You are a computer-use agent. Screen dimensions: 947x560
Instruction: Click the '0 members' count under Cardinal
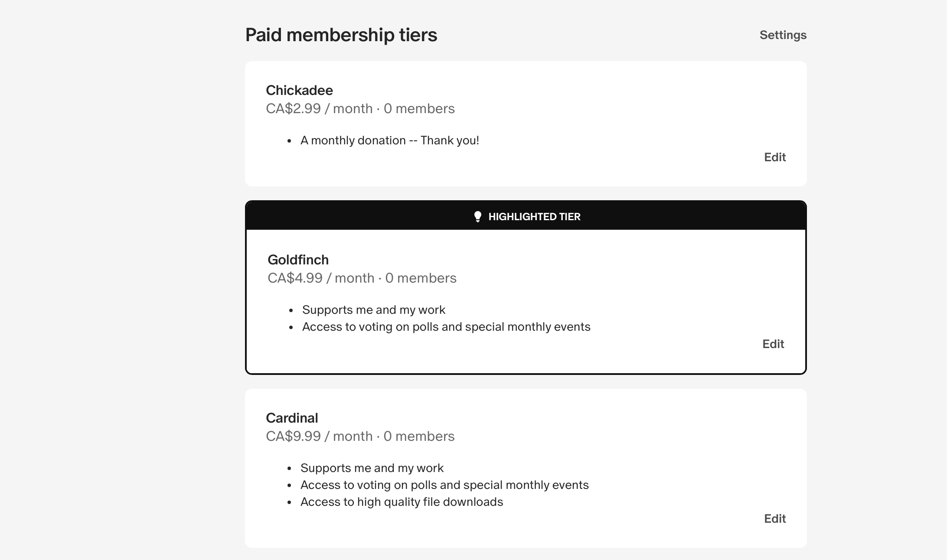point(419,436)
